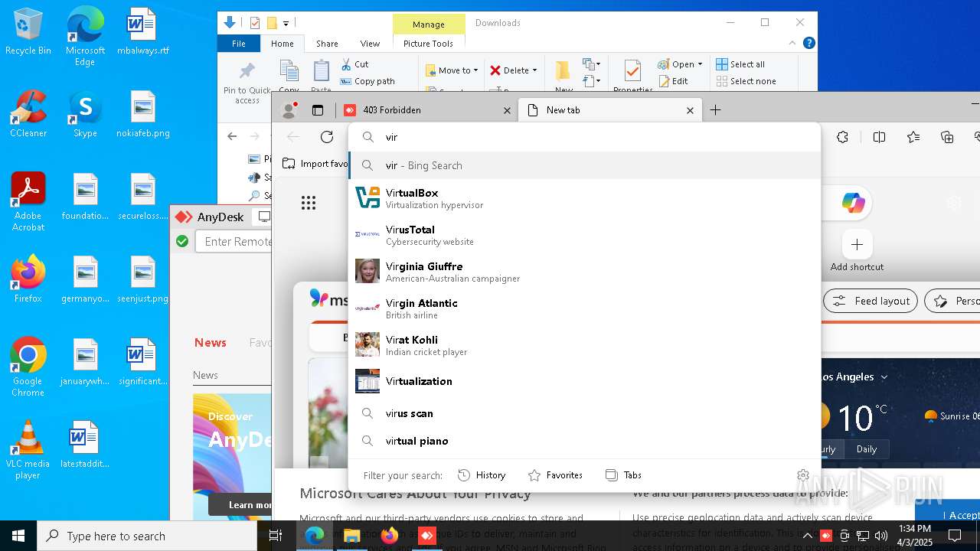Open File Explorer taskbar icon
980x551 pixels.
tap(352, 536)
